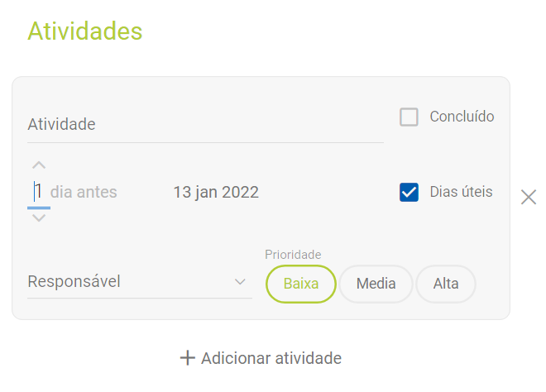
Task: Click the Concluído label text
Action: click(x=462, y=117)
